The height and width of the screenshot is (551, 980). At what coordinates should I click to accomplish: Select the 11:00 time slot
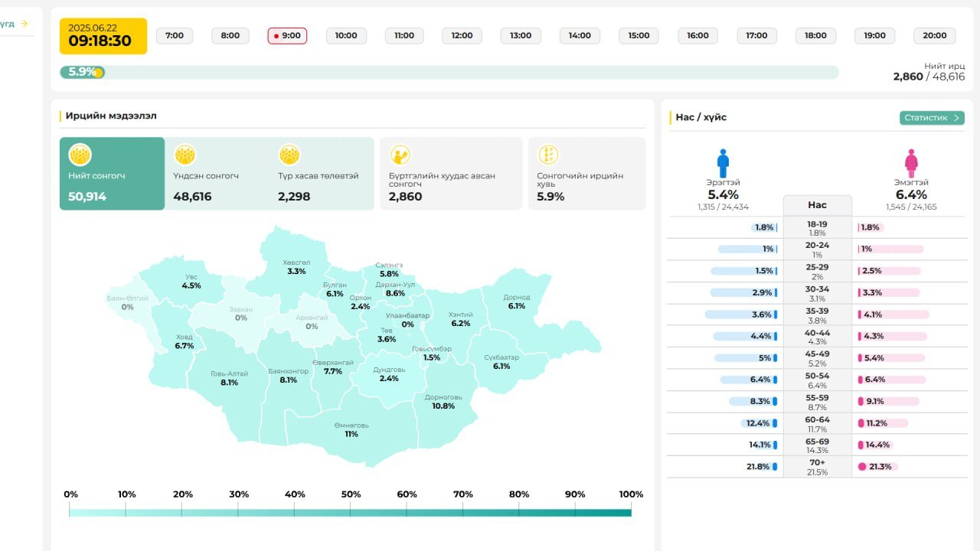pyautogui.click(x=404, y=36)
